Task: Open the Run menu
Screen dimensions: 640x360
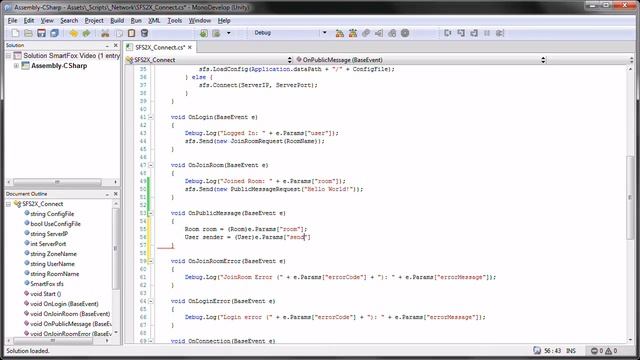Action: pos(136,20)
